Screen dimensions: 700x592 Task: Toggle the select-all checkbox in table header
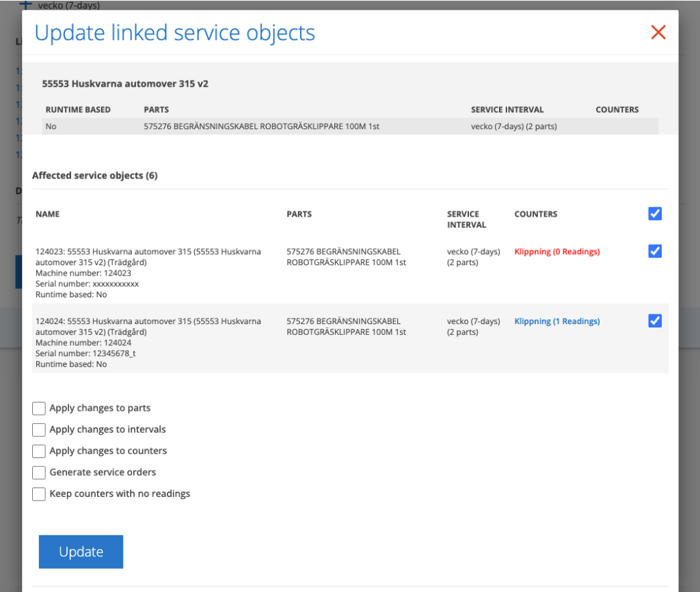pyautogui.click(x=655, y=214)
